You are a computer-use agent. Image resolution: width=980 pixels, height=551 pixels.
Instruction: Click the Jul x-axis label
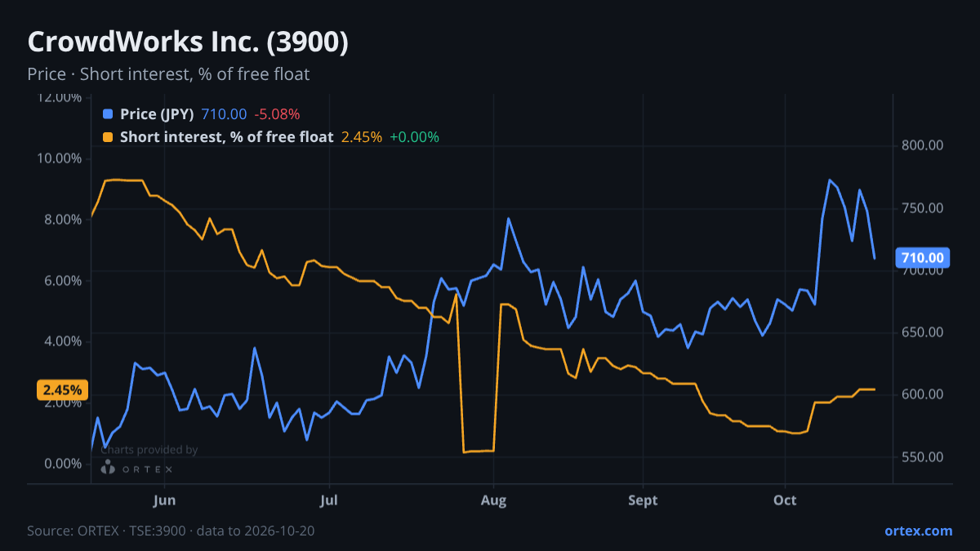pos(329,500)
